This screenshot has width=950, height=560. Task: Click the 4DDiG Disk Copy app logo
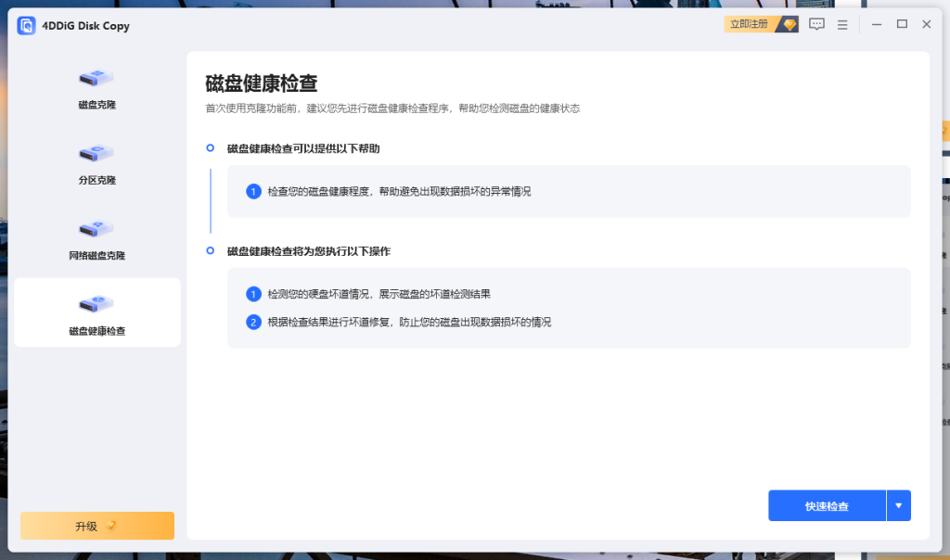coord(26,26)
